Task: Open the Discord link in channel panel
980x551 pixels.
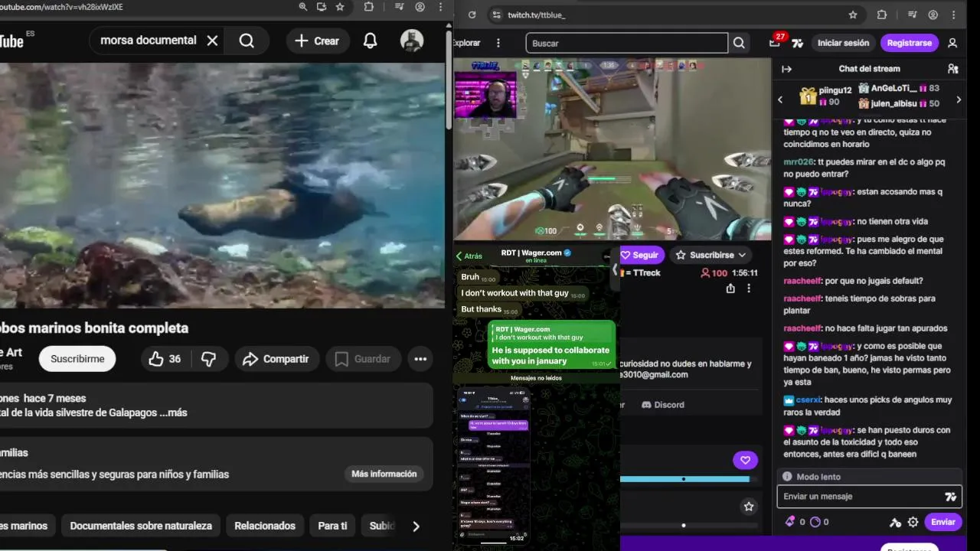Action: 663,405
